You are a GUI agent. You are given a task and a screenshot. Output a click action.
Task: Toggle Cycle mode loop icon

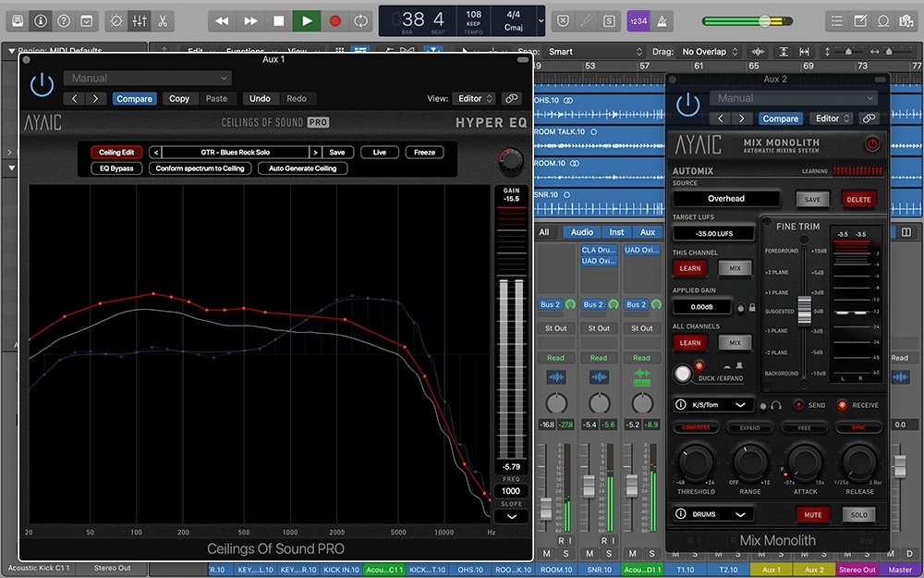tap(360, 21)
